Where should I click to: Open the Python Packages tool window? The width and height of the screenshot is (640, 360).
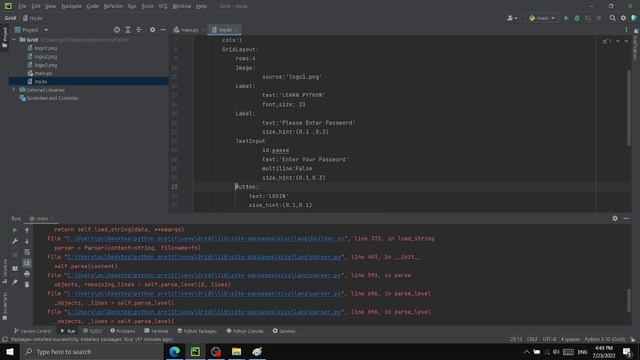tap(197, 331)
